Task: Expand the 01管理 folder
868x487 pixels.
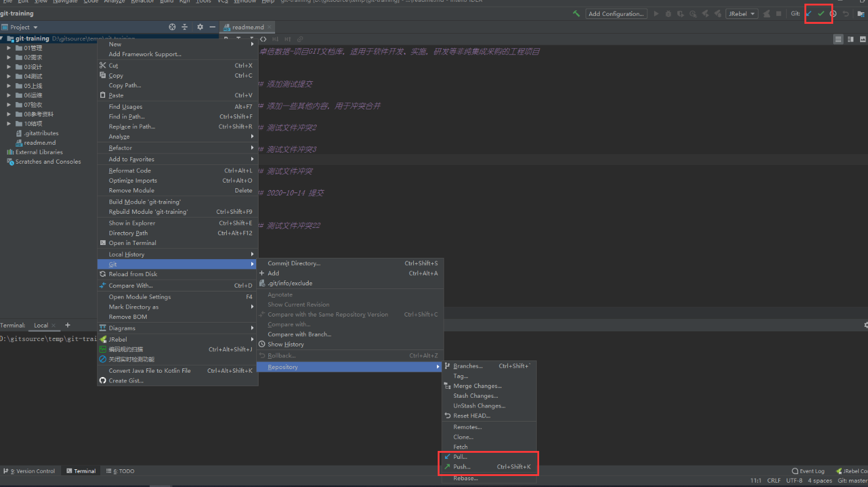Action: click(9, 48)
